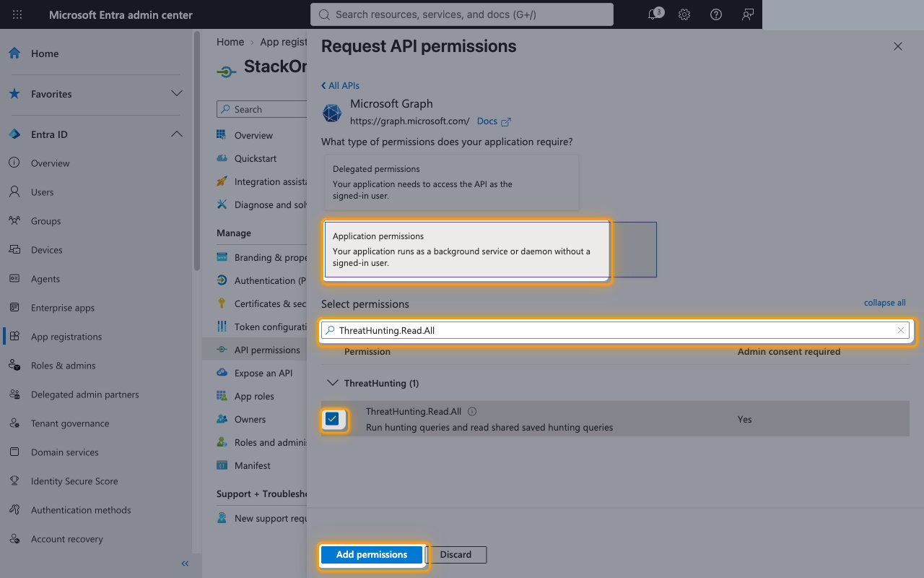
Task: Clear the permissions search with the X
Action: (x=901, y=330)
